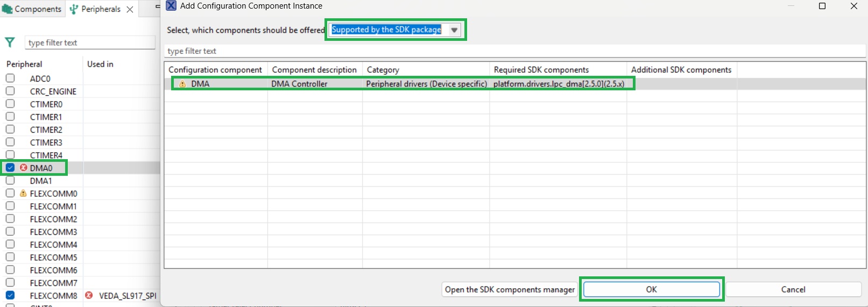Viewport: 868px width, 307px height.
Task: Uncheck the FLEXCOMM8 checkbox
Action: tap(10, 295)
